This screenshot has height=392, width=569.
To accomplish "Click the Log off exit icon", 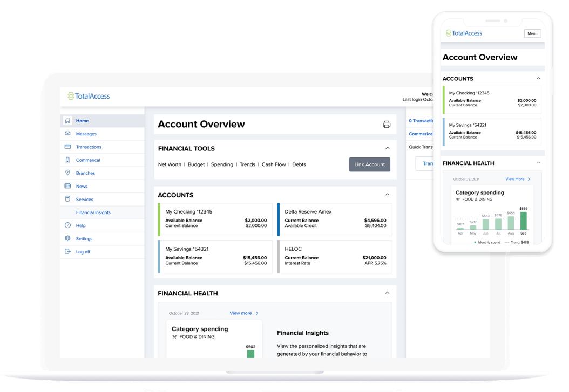I will [x=67, y=251].
